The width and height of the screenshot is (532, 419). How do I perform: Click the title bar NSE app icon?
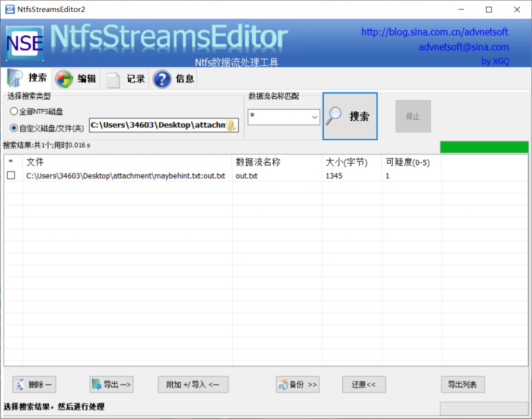click(10, 9)
